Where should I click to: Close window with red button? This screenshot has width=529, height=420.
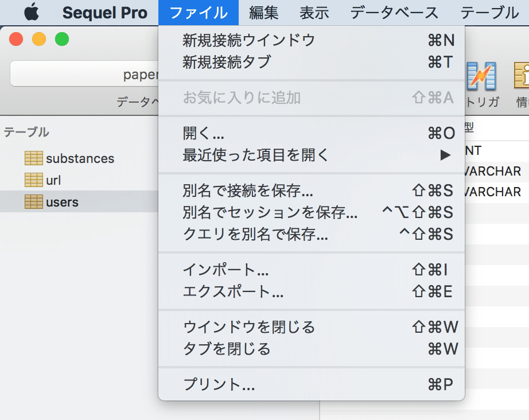pos(16,39)
